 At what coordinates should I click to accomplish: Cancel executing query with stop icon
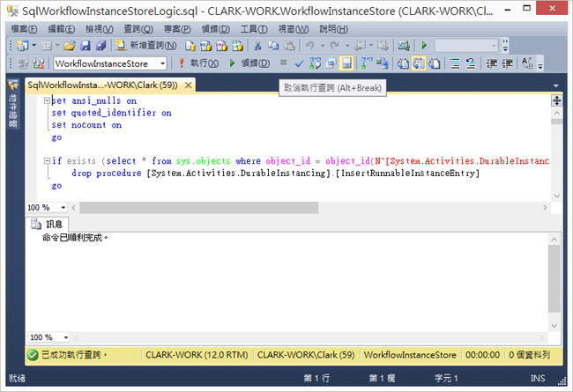pyautogui.click(x=283, y=63)
